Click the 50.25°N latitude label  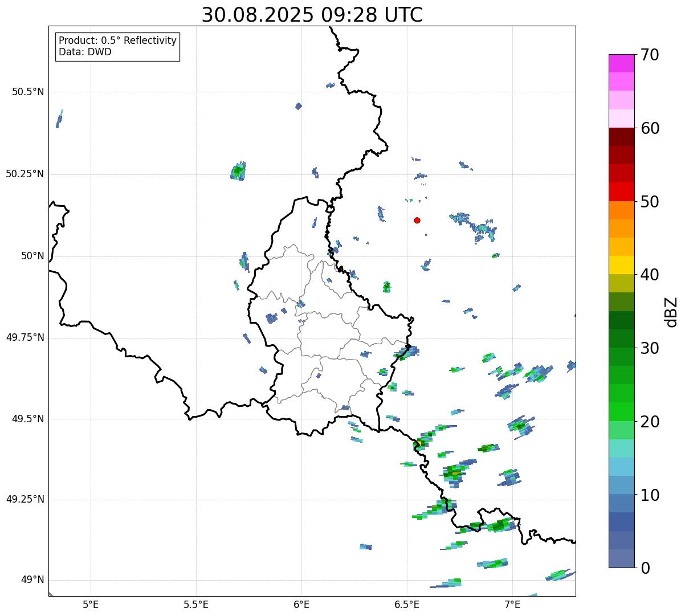[x=25, y=174]
